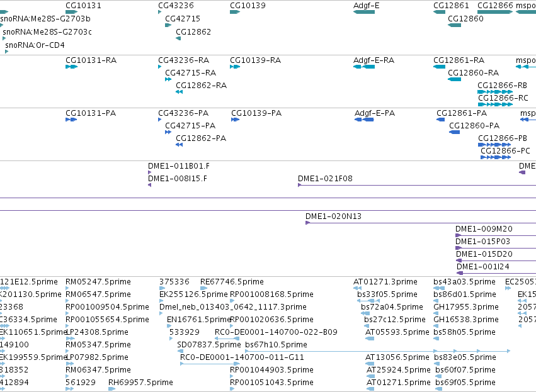Click the CG12862 gene label
Viewport: 536px width, 392px height.
193,31
